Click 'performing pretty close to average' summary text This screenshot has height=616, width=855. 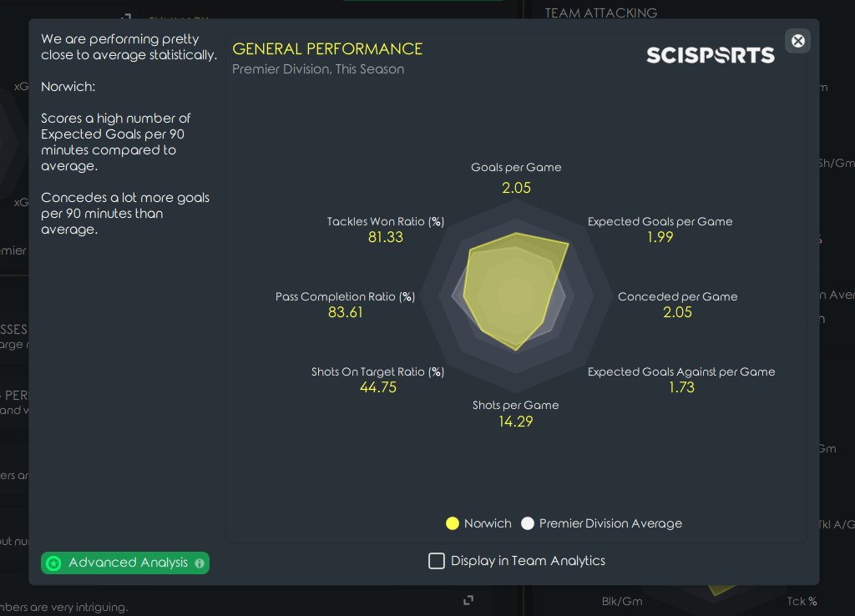129,47
